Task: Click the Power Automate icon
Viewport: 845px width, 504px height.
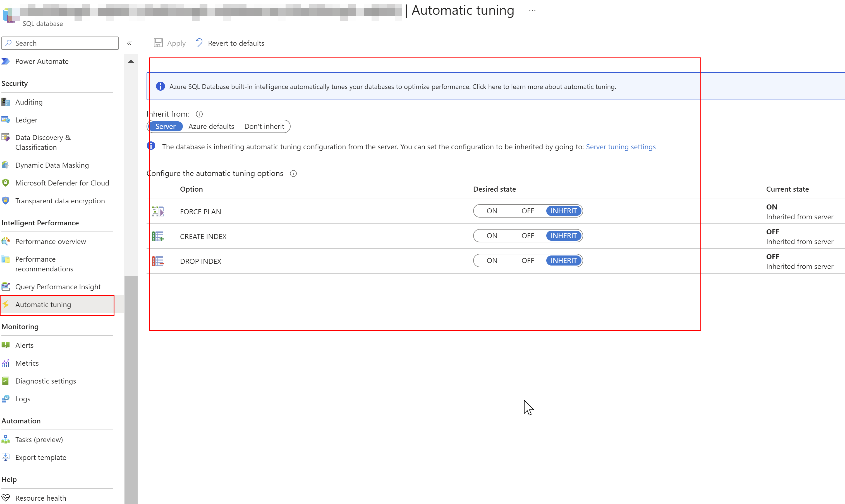Action: pyautogui.click(x=5, y=61)
